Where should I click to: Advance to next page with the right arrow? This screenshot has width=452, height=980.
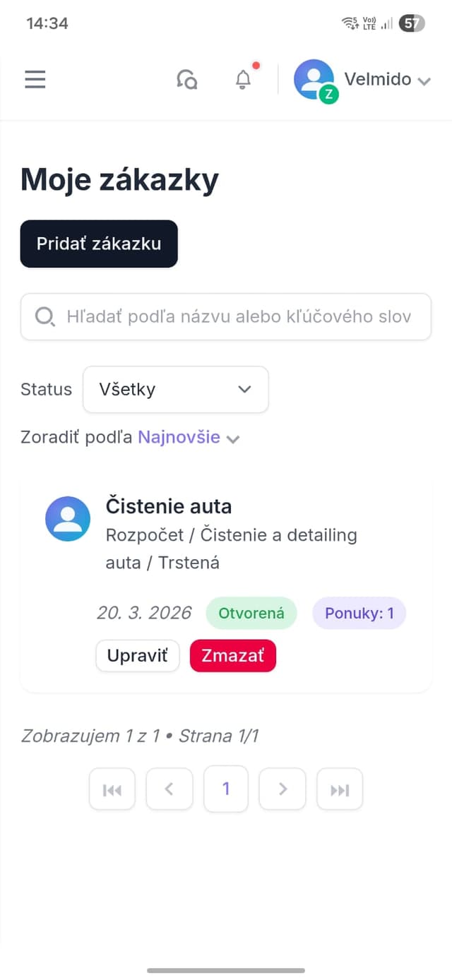(x=282, y=789)
